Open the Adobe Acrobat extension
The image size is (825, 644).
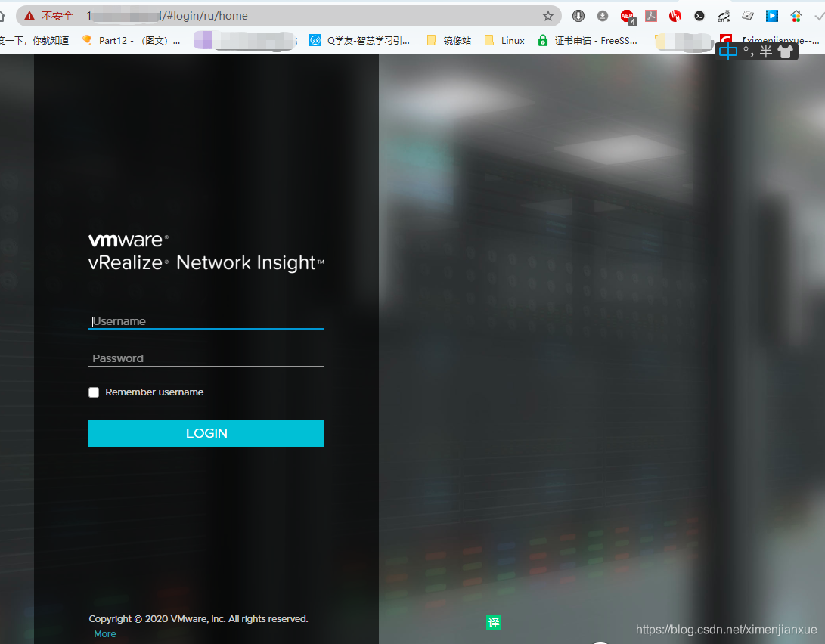(x=651, y=15)
